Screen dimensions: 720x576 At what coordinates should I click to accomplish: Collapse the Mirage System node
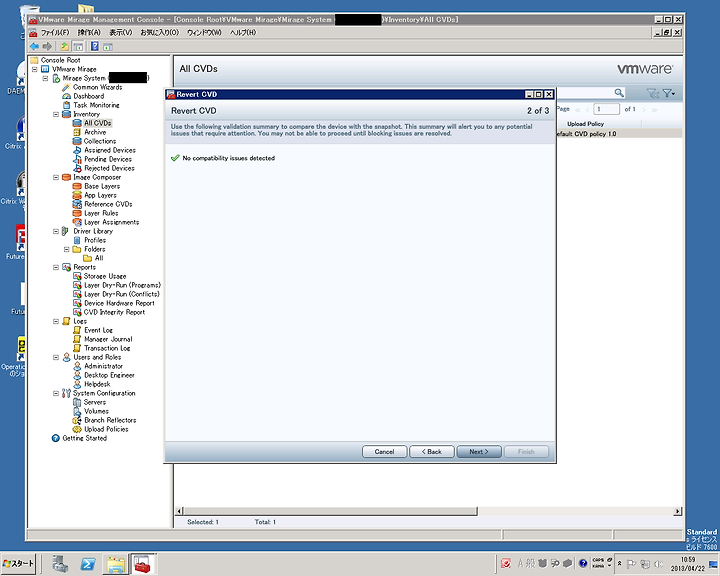click(45, 78)
